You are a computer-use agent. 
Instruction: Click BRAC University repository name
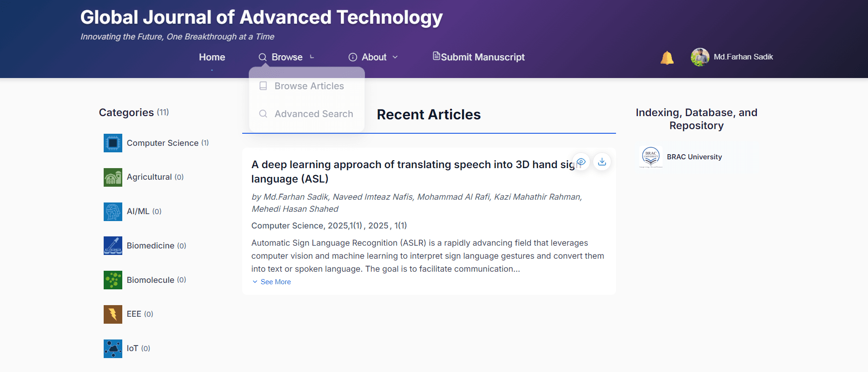(x=694, y=157)
